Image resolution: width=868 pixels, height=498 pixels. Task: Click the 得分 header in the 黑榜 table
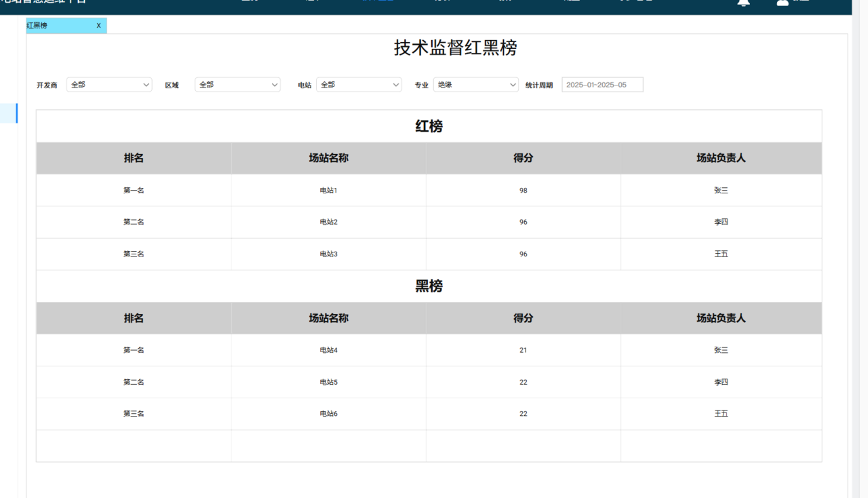(524, 318)
